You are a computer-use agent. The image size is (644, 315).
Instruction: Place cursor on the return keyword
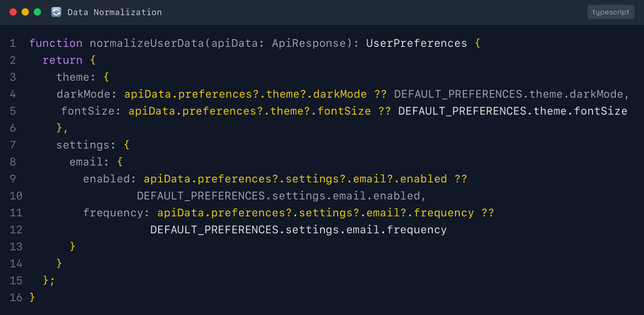[x=63, y=60]
